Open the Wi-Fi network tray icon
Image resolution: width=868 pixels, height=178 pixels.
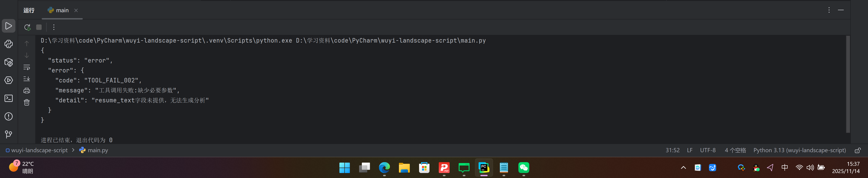[x=799, y=168]
